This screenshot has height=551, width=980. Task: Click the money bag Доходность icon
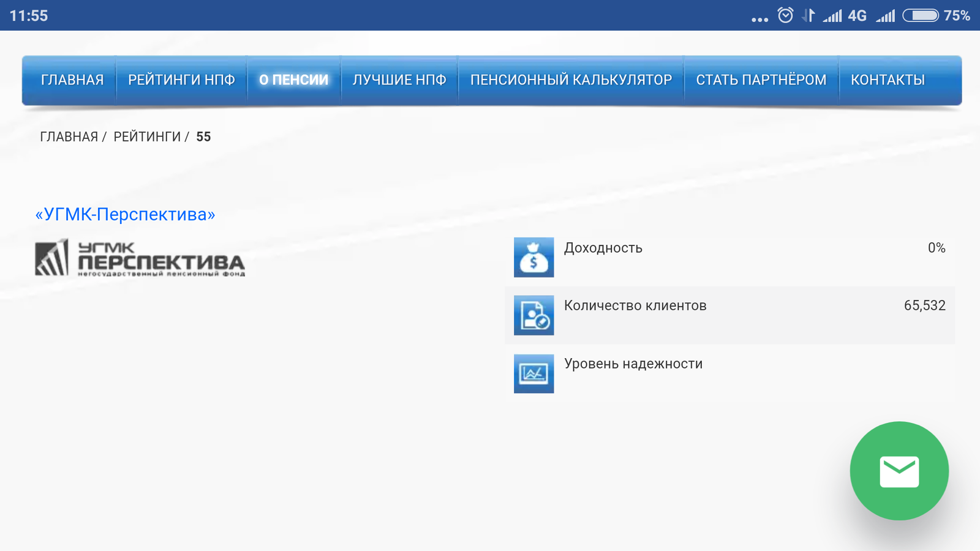(533, 257)
